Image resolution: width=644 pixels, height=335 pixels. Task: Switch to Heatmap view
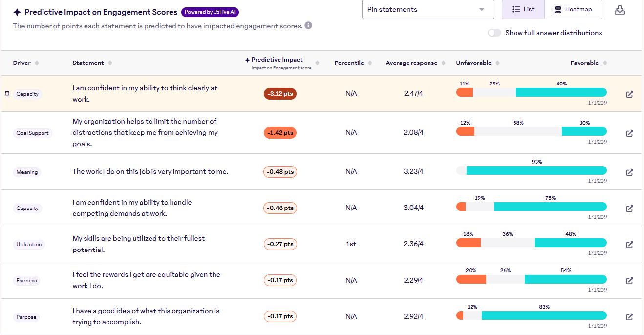click(x=573, y=9)
